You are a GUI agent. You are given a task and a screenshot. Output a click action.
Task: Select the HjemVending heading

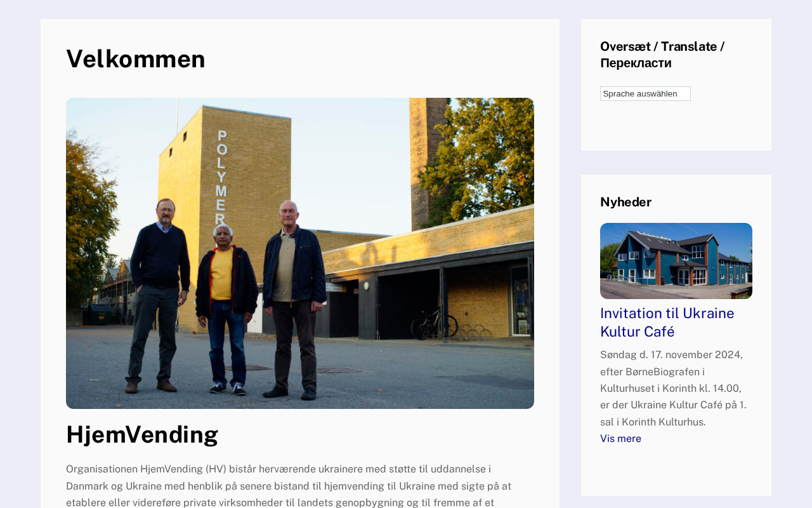(x=142, y=434)
